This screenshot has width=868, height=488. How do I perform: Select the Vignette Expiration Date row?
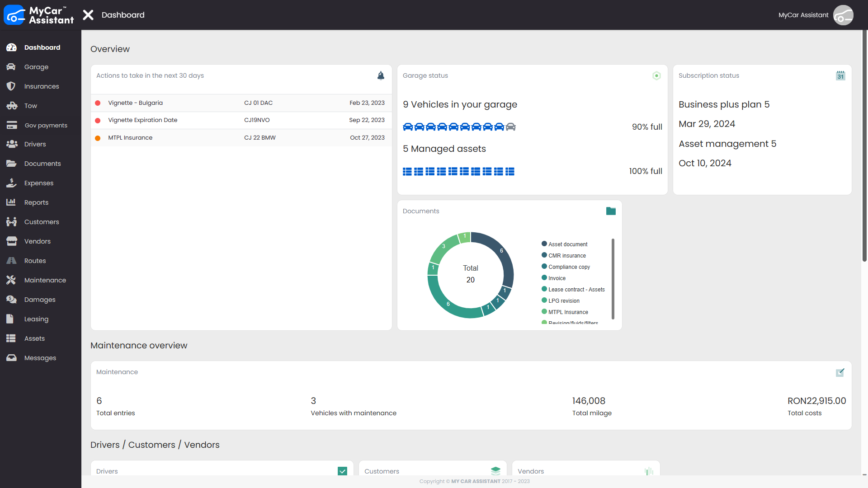[x=241, y=120]
